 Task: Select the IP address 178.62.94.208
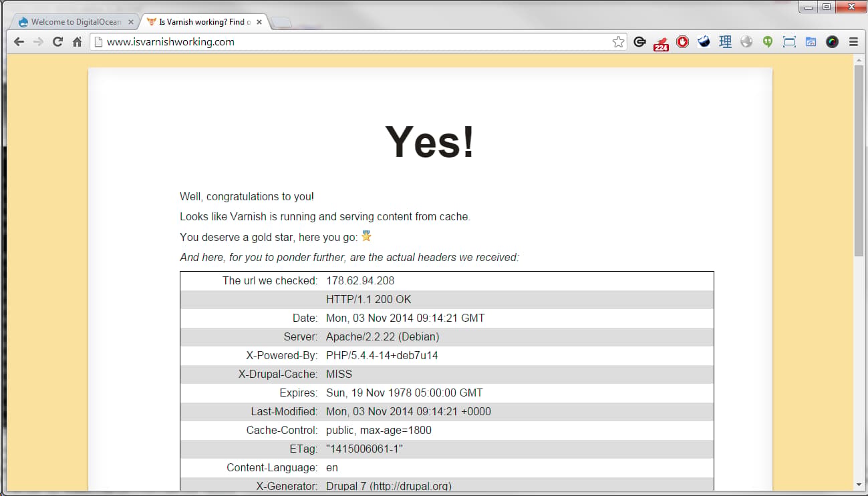pos(360,281)
